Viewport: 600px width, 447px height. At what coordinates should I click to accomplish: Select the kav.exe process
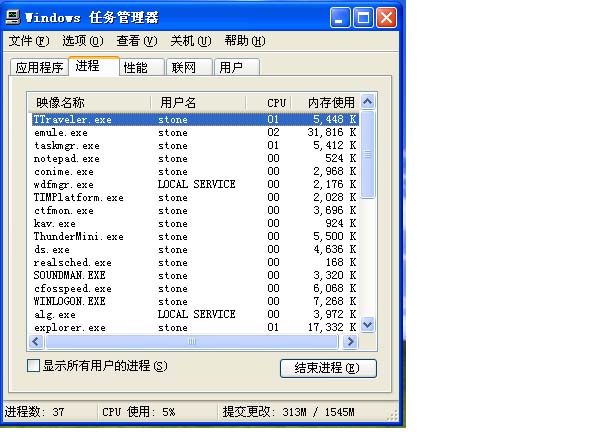[195, 224]
